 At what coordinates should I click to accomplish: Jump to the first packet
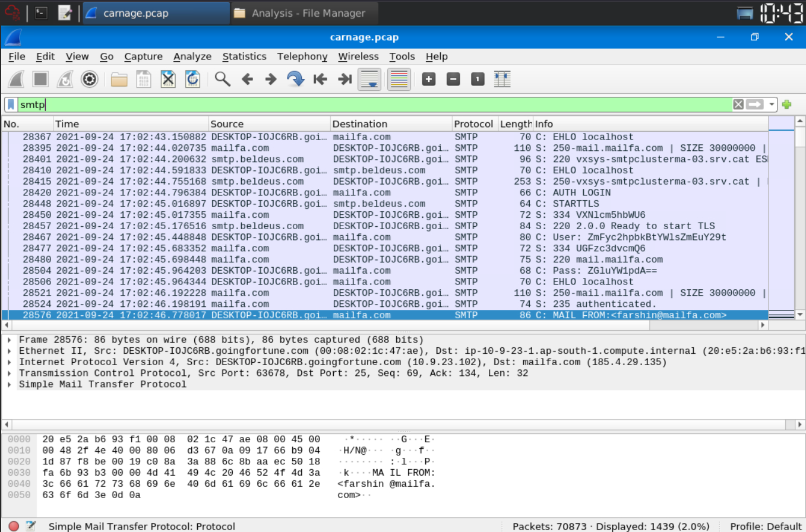(320, 79)
